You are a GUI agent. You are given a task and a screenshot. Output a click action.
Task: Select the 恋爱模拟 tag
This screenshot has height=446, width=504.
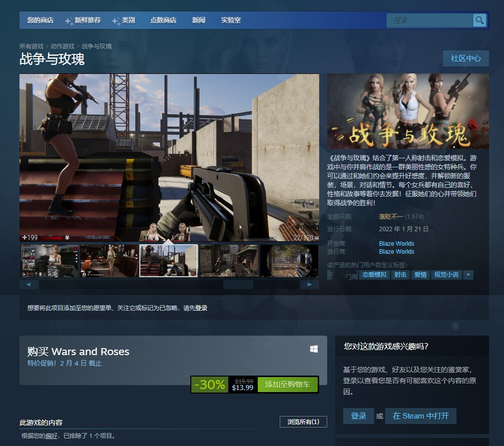[375, 275]
